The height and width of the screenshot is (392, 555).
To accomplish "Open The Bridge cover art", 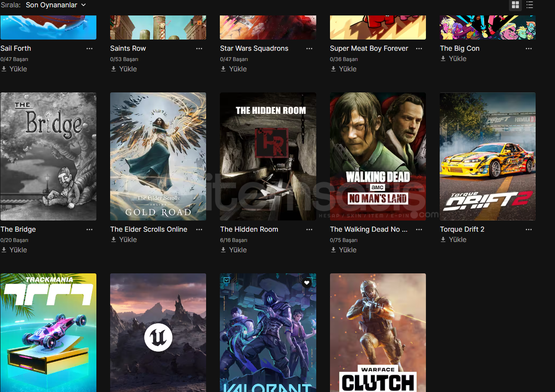I will tap(48, 156).
